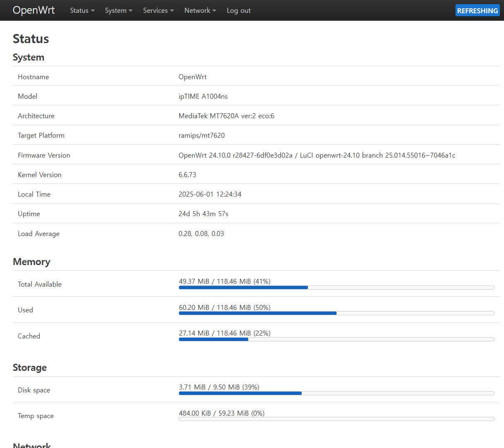Click the OpenWrt brand logo link

[34, 10]
